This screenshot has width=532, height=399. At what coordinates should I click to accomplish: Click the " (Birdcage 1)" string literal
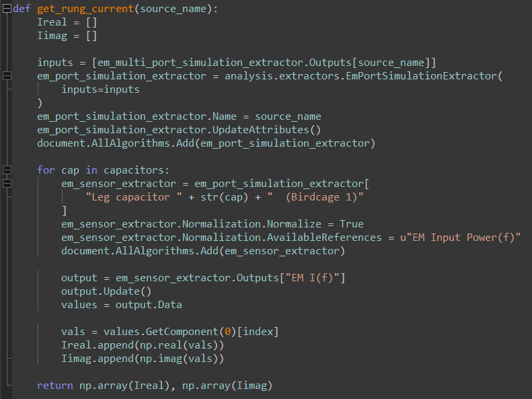[315, 197]
